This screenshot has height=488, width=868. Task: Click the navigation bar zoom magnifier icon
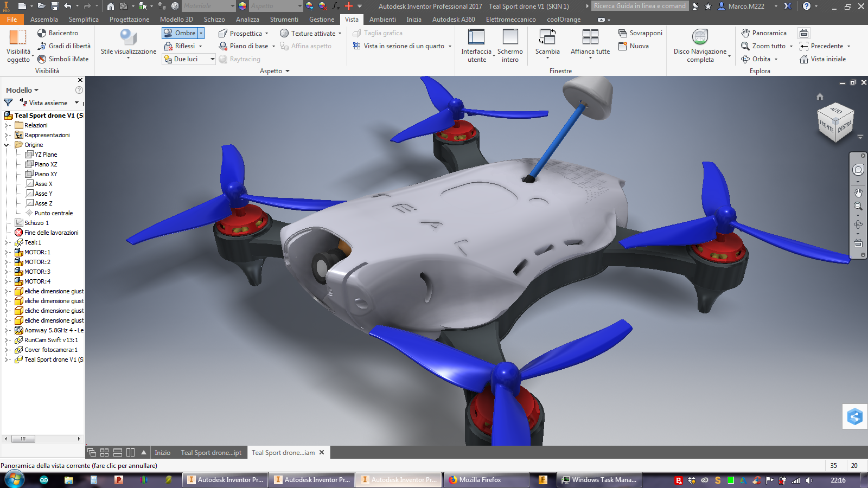click(858, 206)
